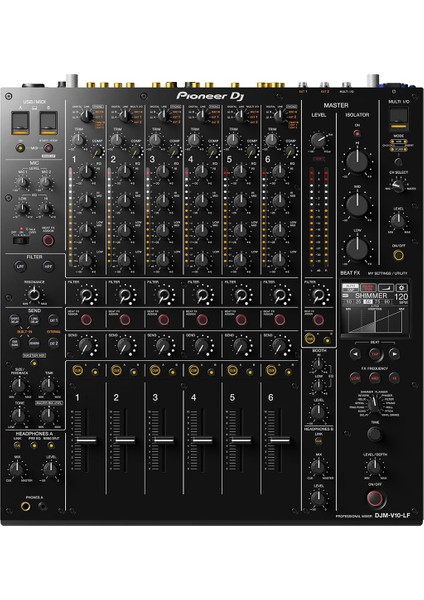Toggle the Isolator ON button
424x600 pixels.
tap(357, 134)
